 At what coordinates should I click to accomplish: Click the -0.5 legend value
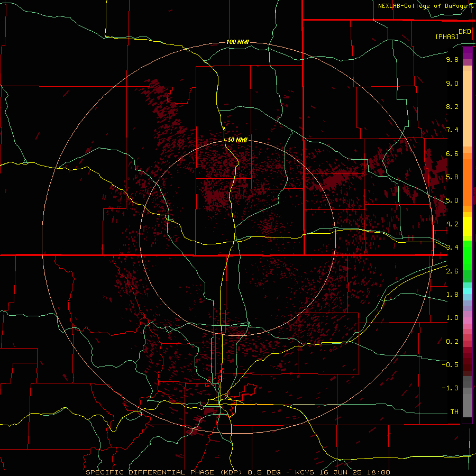(x=450, y=365)
